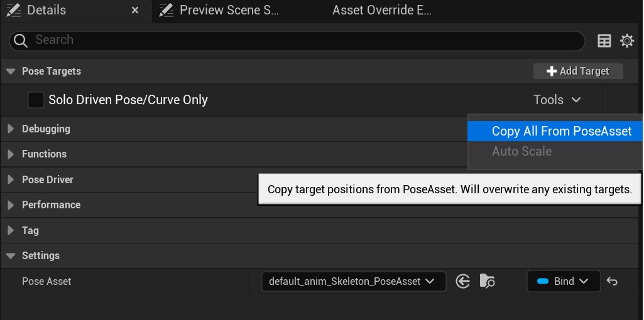Select Copy All From PoseAsset

(x=561, y=131)
